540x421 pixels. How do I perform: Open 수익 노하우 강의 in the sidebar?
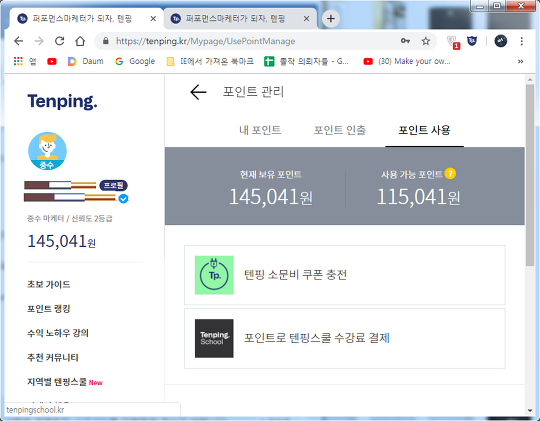point(58,333)
